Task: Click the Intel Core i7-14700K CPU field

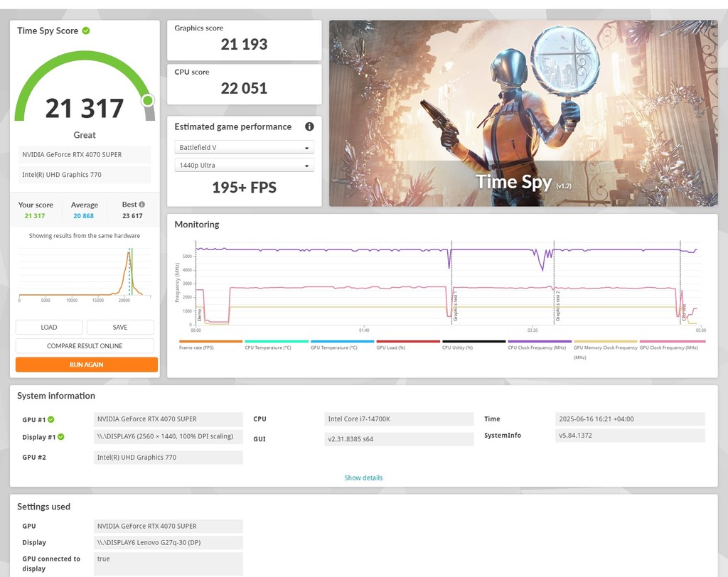Action: pyautogui.click(x=399, y=419)
